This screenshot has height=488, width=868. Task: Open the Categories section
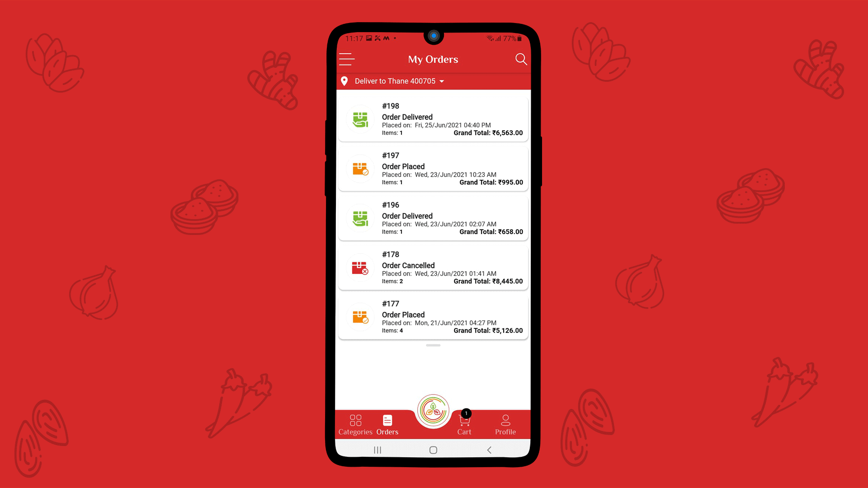click(355, 424)
